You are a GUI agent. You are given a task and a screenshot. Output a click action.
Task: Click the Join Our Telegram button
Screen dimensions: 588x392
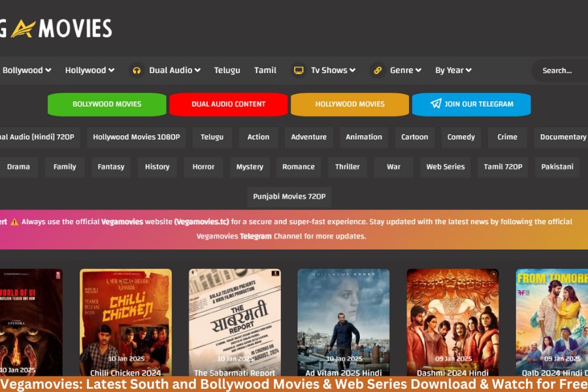point(471,105)
